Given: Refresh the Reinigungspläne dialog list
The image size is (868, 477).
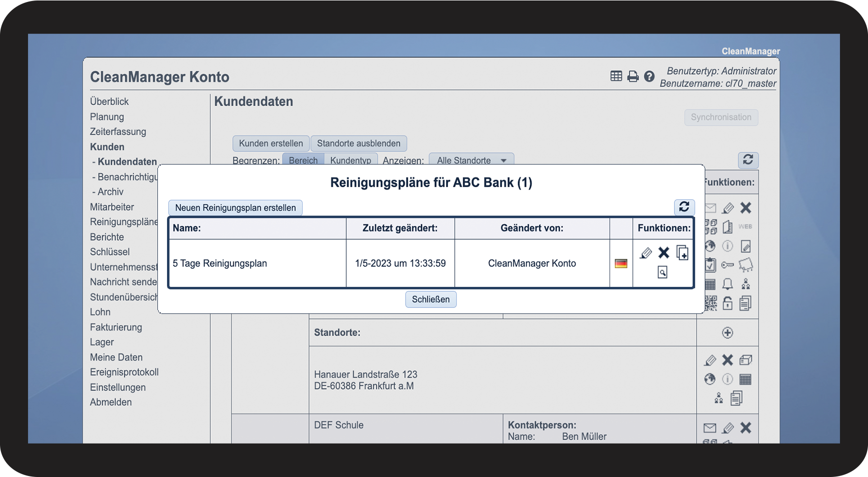Looking at the screenshot, I should point(684,207).
